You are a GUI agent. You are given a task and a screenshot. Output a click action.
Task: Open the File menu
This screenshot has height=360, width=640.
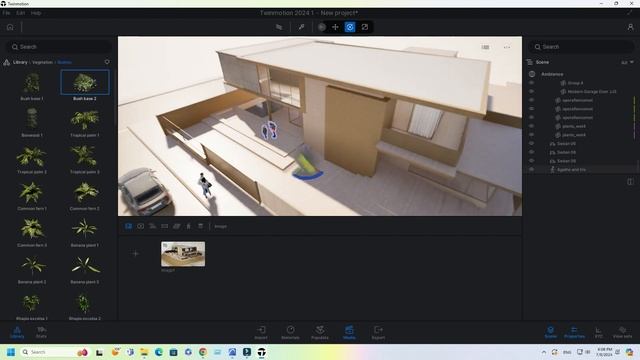pos(6,13)
